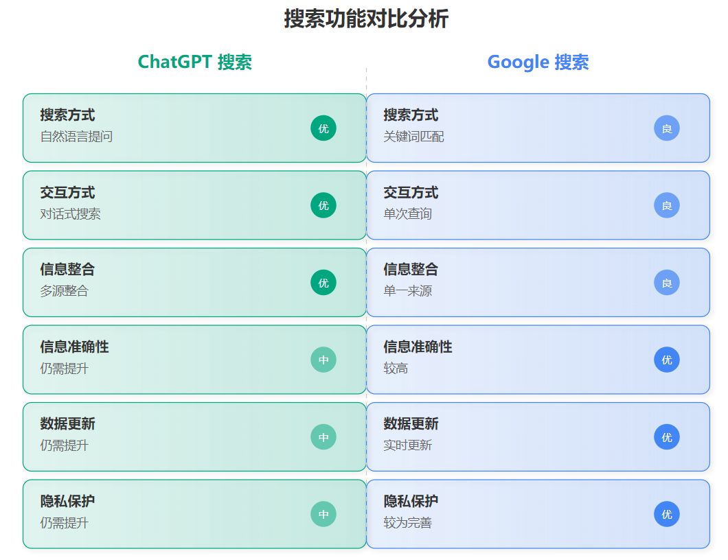
Task: Click 仍需提升 under ChatGPT 隐私保护
Action: 64,523
